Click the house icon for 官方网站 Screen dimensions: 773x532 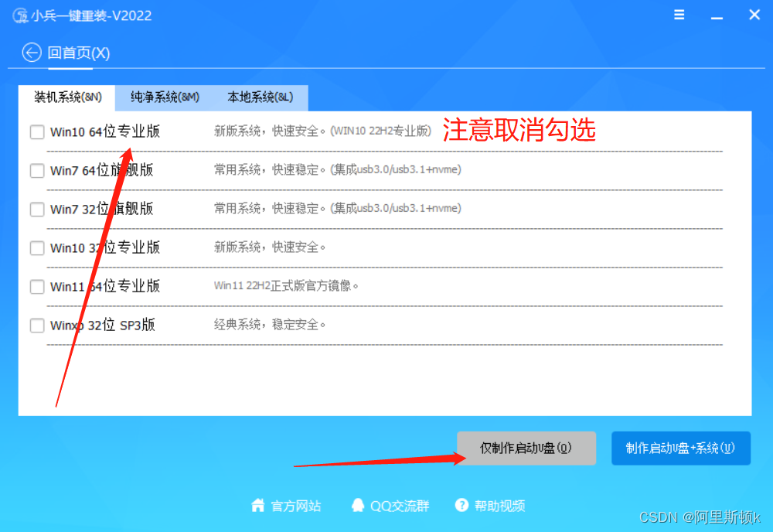click(x=258, y=505)
